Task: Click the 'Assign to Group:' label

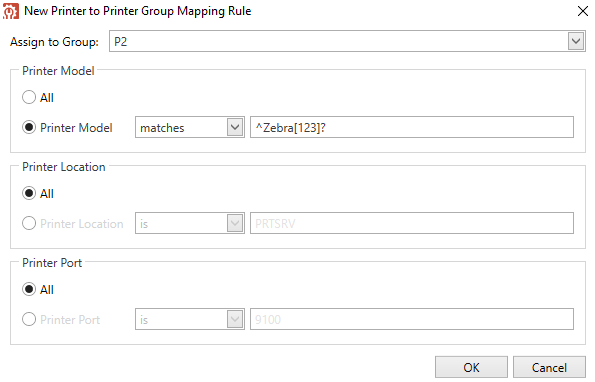Action: (x=54, y=42)
